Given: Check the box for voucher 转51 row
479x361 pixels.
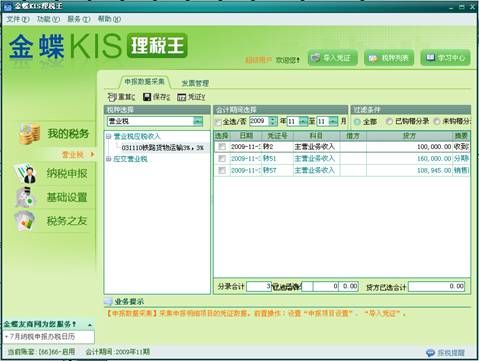Looking at the screenshot, I should point(222,159).
